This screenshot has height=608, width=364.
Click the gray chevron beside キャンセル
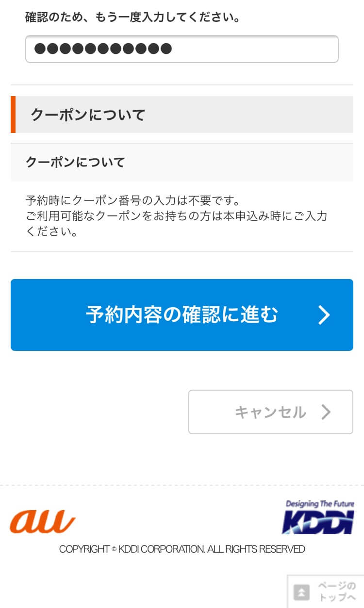326,412
